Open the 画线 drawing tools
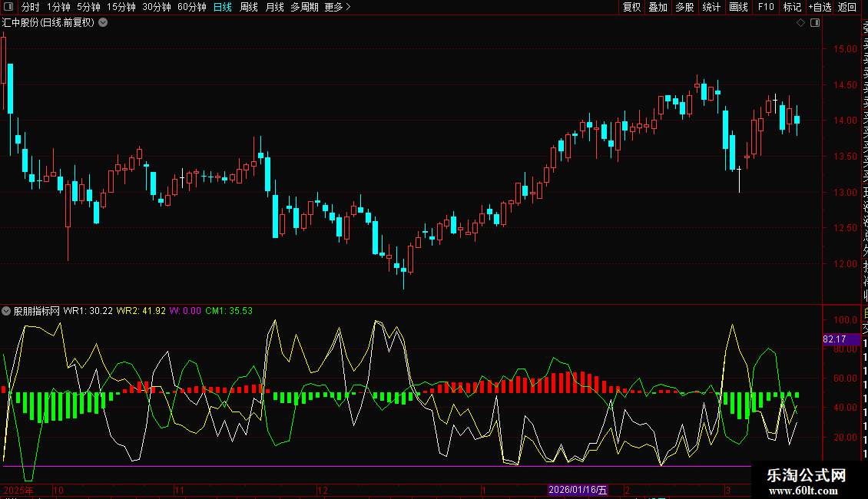 coord(738,7)
